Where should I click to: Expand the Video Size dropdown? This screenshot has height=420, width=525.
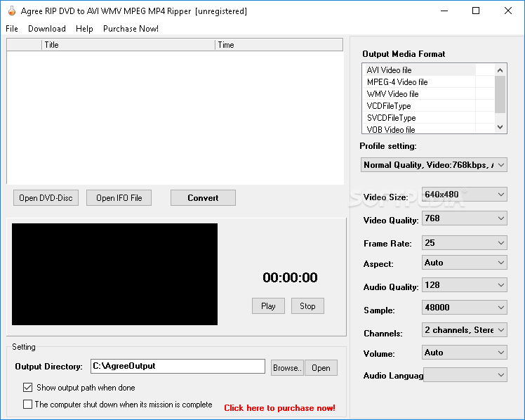pos(501,195)
